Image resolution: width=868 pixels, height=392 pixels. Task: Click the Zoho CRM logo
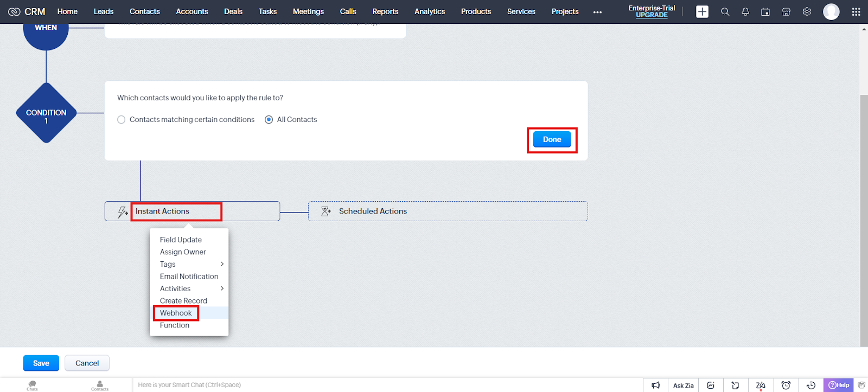(27, 11)
